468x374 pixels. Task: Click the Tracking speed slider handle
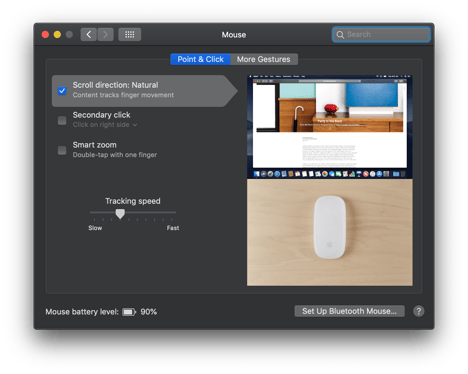(x=120, y=214)
